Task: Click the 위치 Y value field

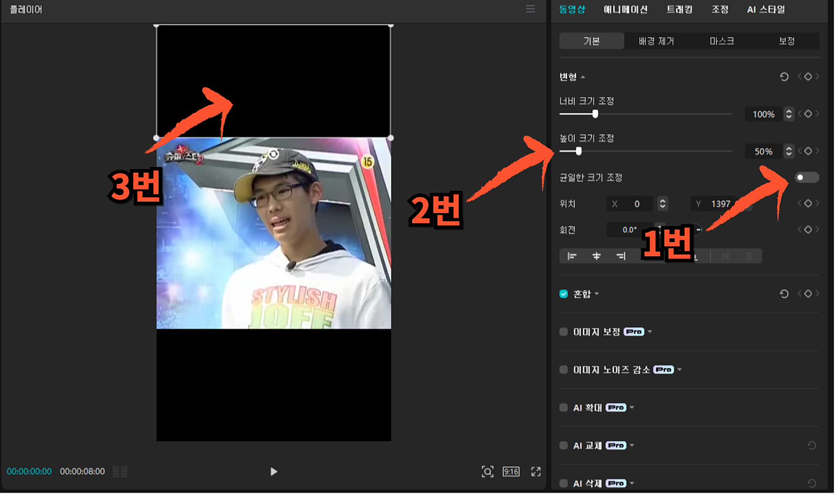Action: click(x=715, y=204)
